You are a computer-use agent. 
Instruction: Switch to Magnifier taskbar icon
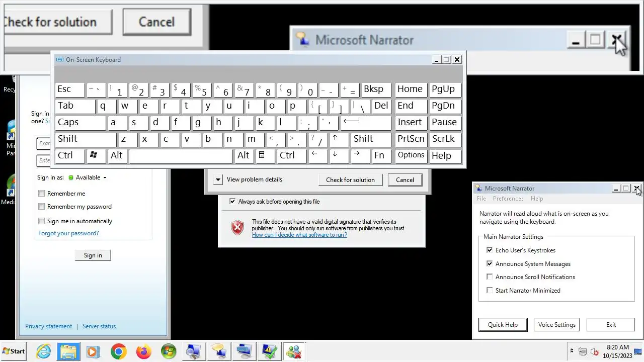193,351
